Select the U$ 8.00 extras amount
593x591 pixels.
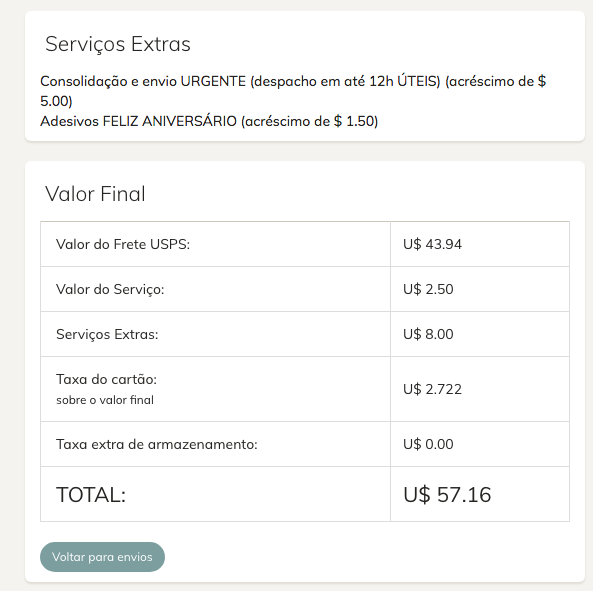(428, 334)
